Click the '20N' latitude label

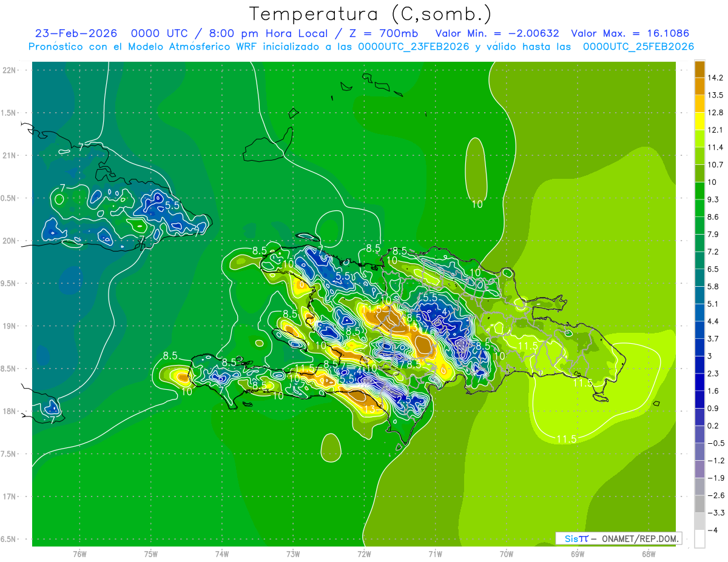(x=10, y=241)
